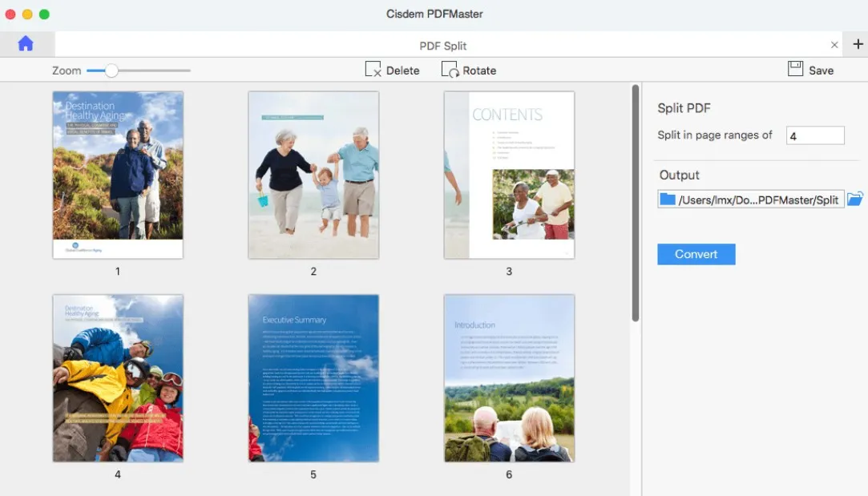Image resolution: width=868 pixels, height=496 pixels.
Task: Open a new tab with plus icon
Action: tap(858, 44)
